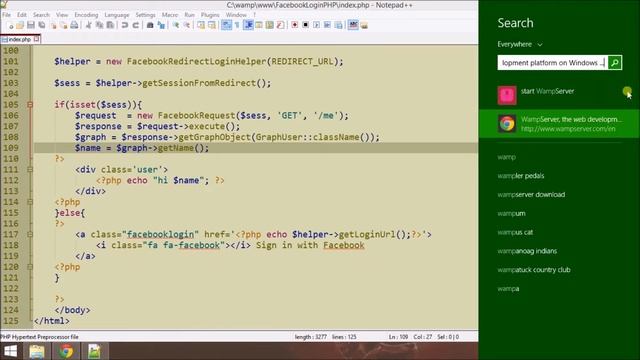The height and width of the screenshot is (360, 640).
Task: Click the Save All toolbar icon
Action: 42,25
